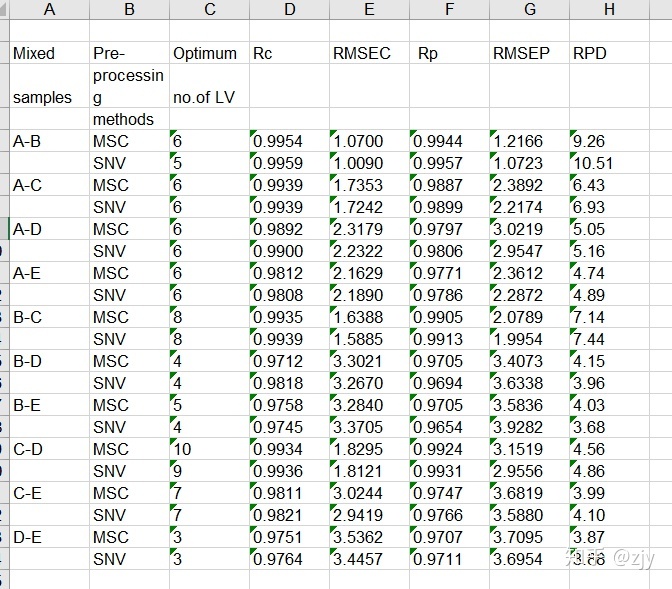The width and height of the screenshot is (672, 589).
Task: Select the 'B-C' sample cell
Action: click(49, 317)
